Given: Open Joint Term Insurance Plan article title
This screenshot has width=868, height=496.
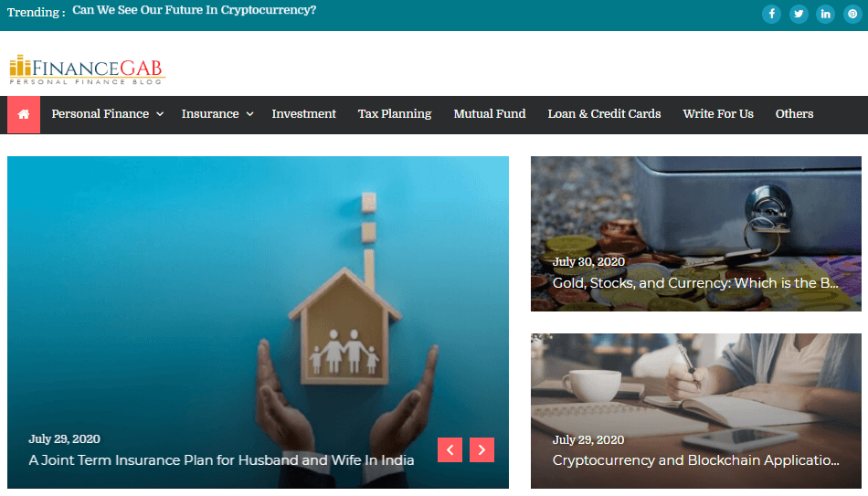Looking at the screenshot, I should coord(221,460).
